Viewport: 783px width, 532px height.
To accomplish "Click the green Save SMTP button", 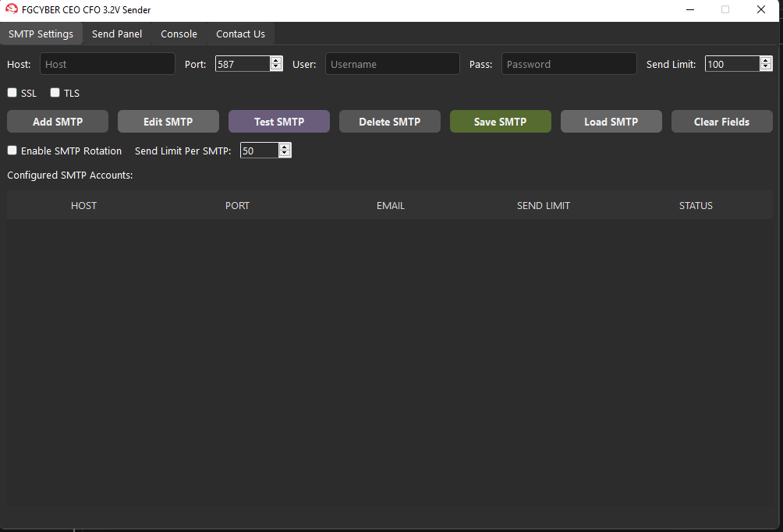I will pos(500,122).
